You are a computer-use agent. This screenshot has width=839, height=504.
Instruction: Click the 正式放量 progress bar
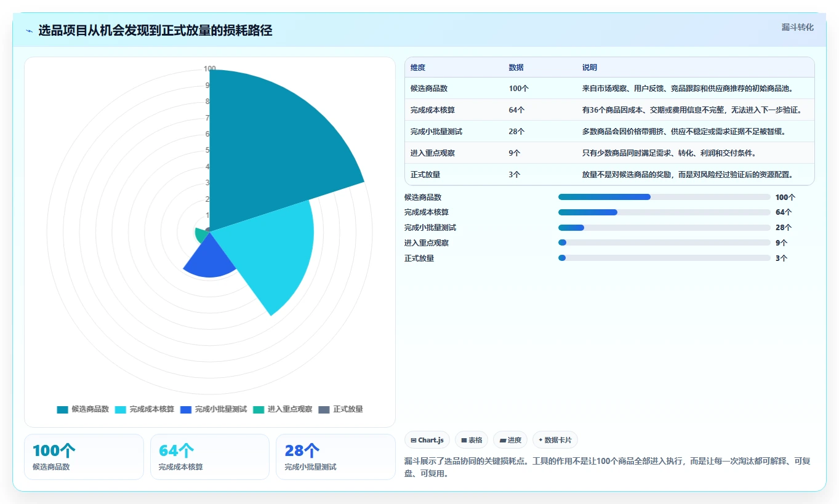point(664,258)
